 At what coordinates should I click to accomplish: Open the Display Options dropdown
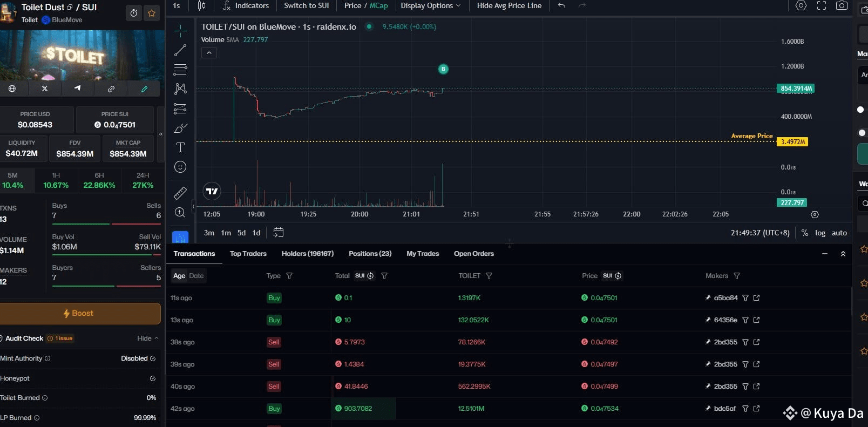(x=430, y=5)
